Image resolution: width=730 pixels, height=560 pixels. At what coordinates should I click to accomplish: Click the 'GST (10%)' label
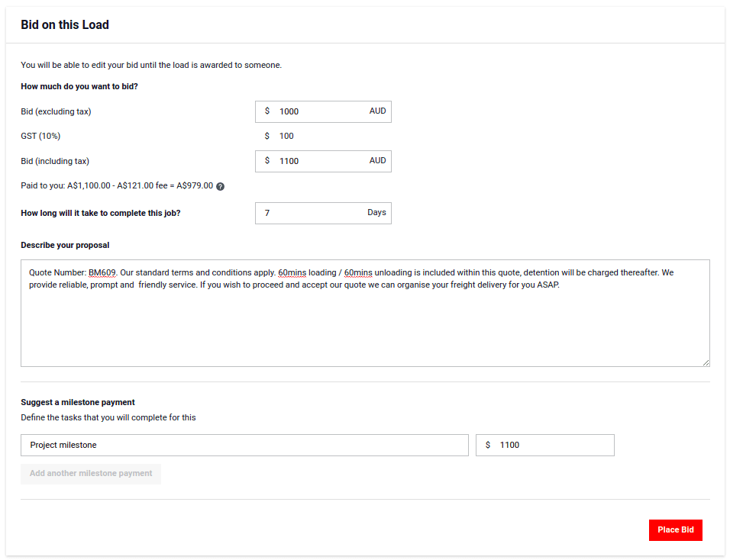click(x=40, y=137)
